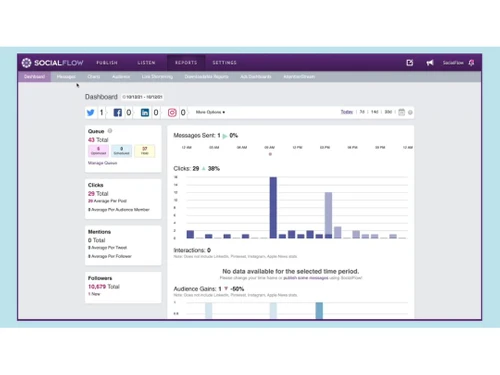
Task: Click the 'Interactions: 0' heading
Action: (192, 250)
